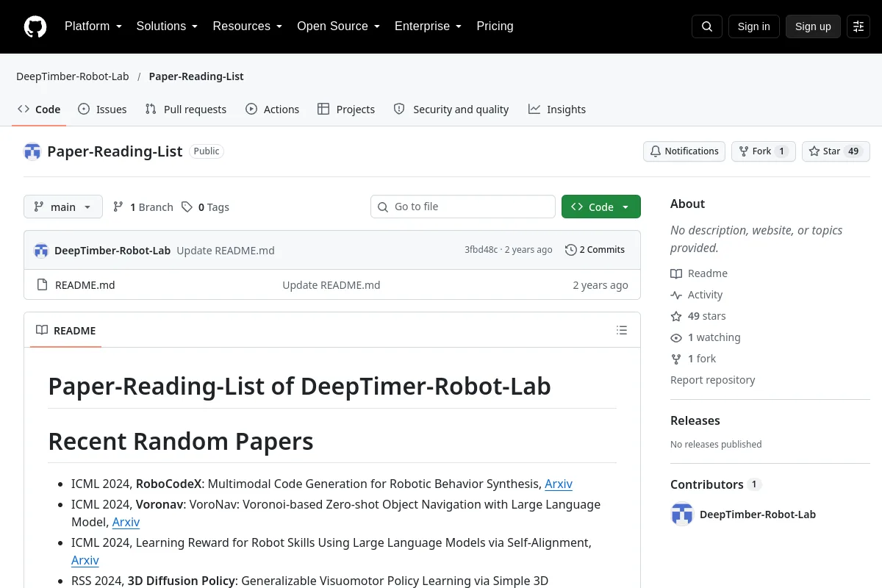The width and height of the screenshot is (882, 588).
Task: Click the Paper-Reading-List repository avatar
Action: coord(32,151)
